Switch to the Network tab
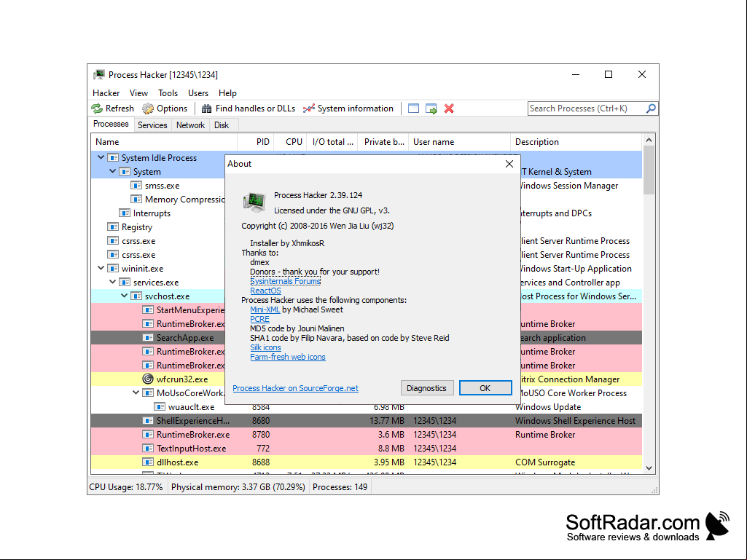 coord(190,125)
